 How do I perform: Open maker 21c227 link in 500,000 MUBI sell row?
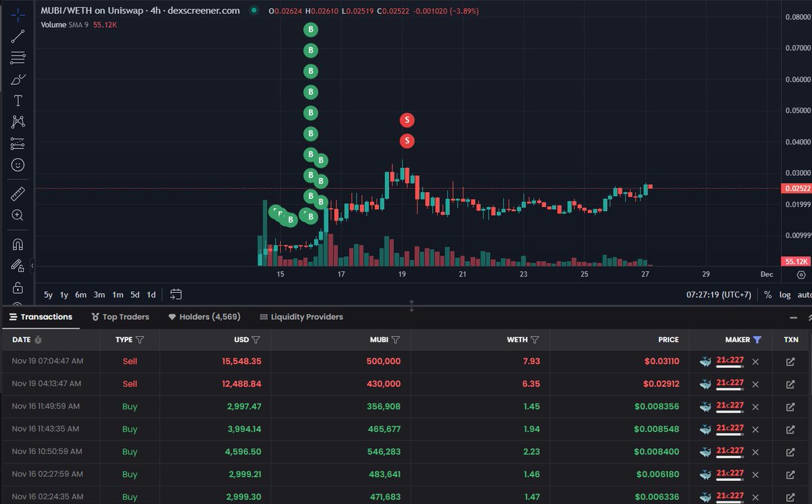[x=730, y=361]
